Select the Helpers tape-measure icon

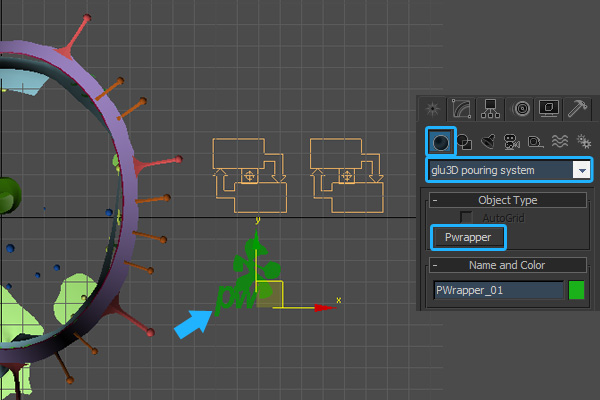point(535,141)
